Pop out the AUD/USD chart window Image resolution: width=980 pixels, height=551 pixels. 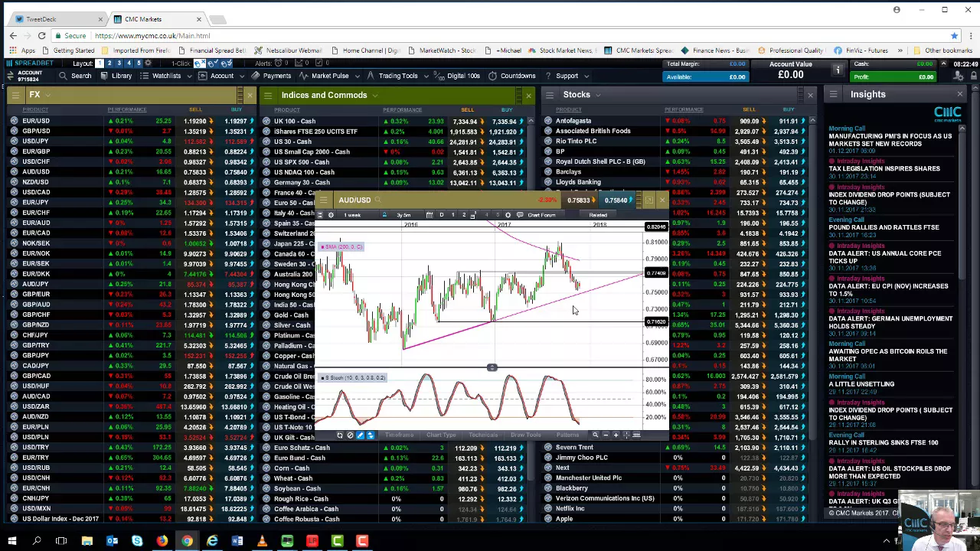[x=649, y=200]
